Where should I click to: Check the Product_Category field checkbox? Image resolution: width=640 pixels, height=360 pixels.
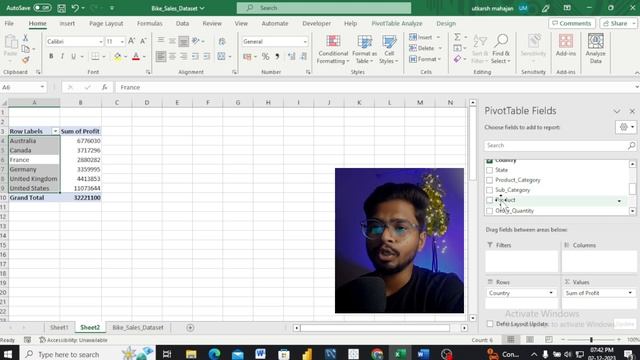coord(489,180)
